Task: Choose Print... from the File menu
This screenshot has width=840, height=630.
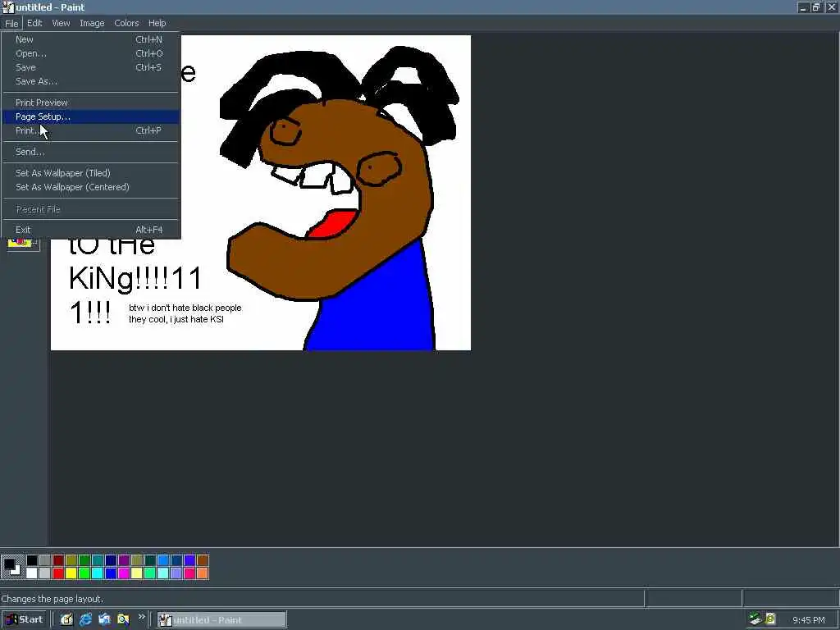Action: [90, 130]
